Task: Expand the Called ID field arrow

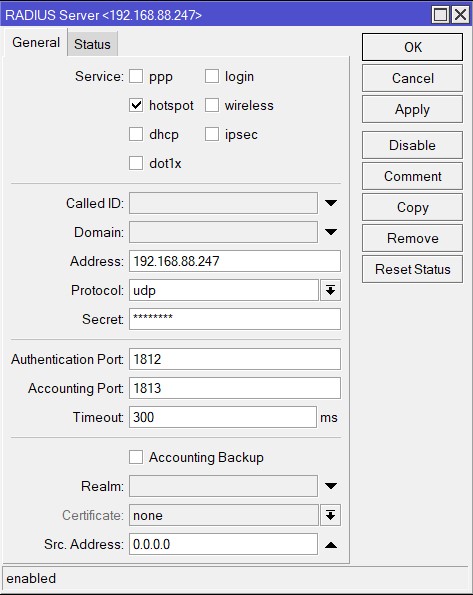Action: click(331, 203)
